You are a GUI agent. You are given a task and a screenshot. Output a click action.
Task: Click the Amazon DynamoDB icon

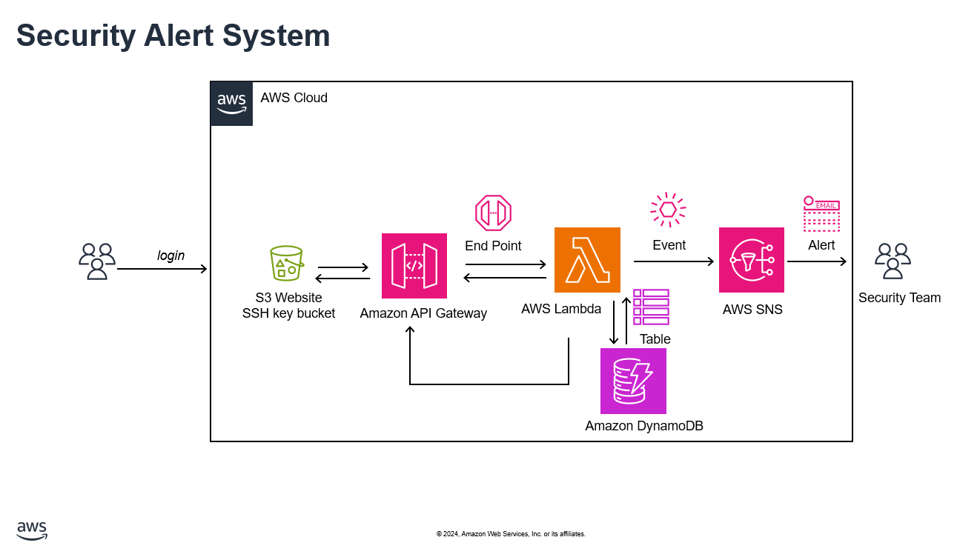click(x=633, y=381)
